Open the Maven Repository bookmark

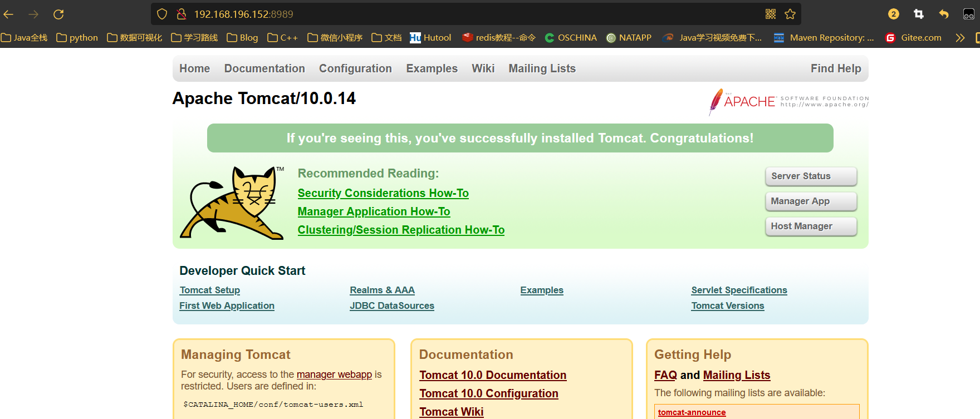click(824, 38)
